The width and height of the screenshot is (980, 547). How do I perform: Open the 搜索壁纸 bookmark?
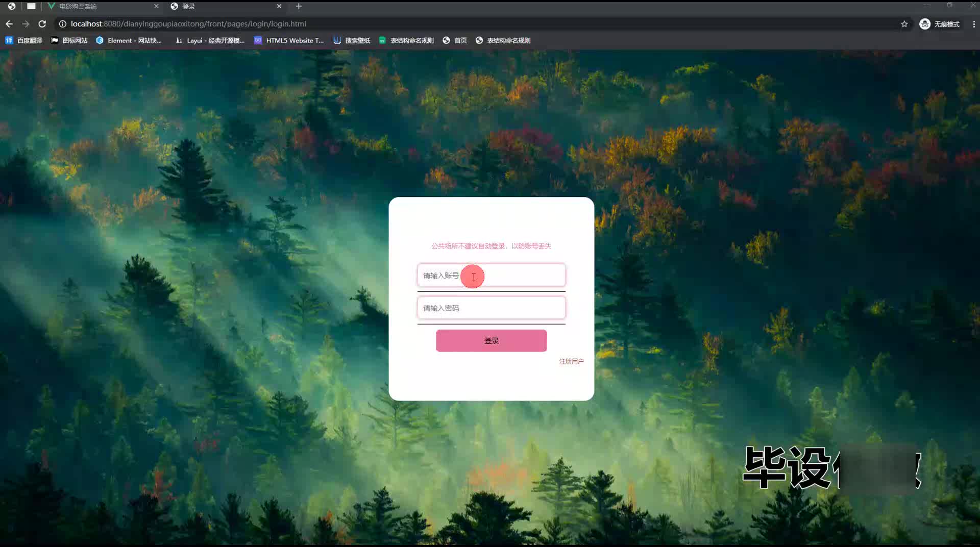352,40
